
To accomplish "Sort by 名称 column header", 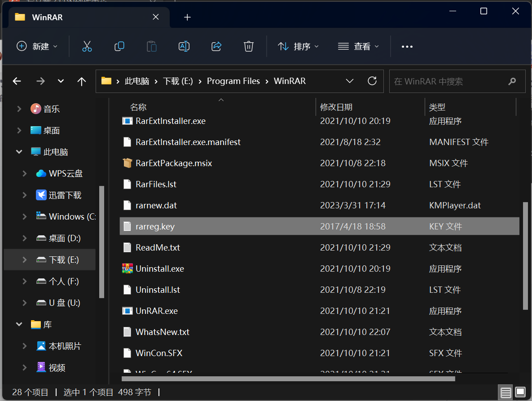I will click(x=138, y=107).
